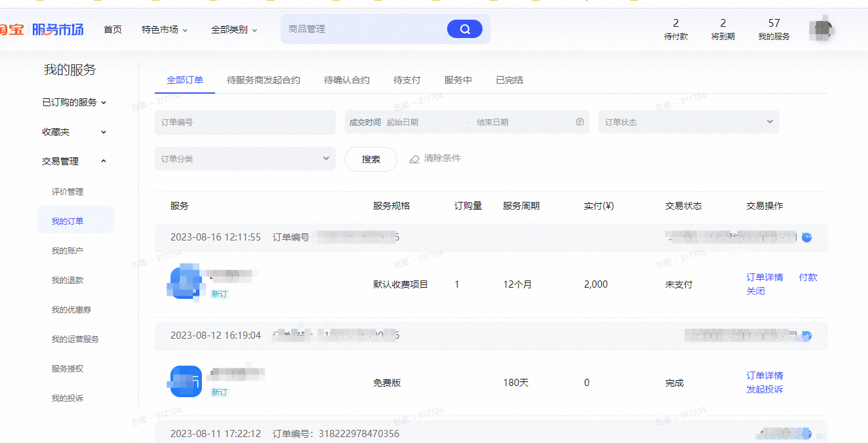This screenshot has width=868, height=443.
Task: Switch to the 待服务商发起合约 tab
Action: pyautogui.click(x=264, y=80)
